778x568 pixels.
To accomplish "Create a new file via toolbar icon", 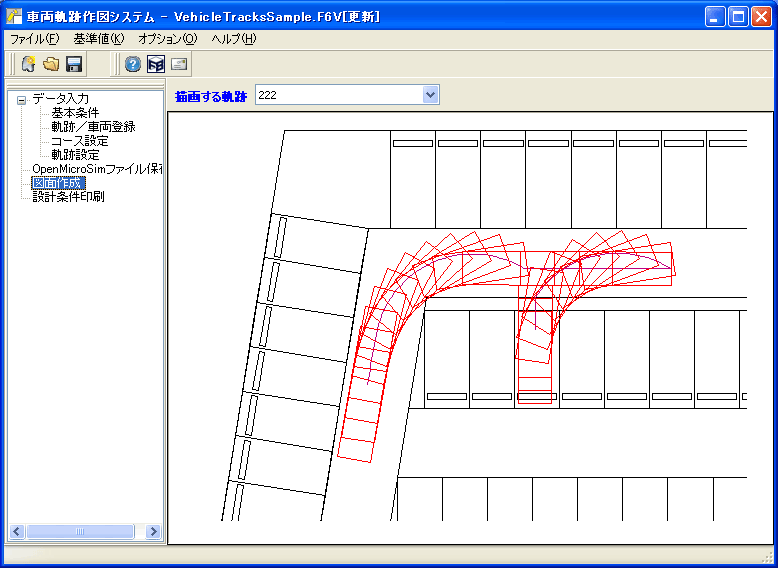I will tap(28, 64).
